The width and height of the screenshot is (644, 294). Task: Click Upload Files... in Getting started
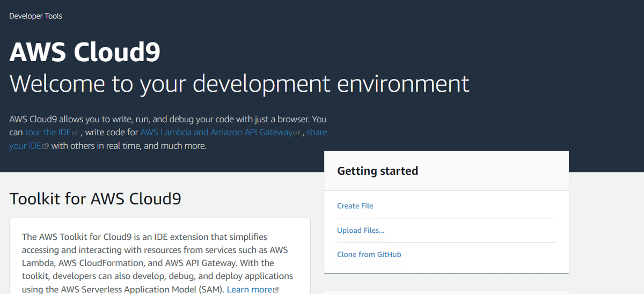[361, 230]
